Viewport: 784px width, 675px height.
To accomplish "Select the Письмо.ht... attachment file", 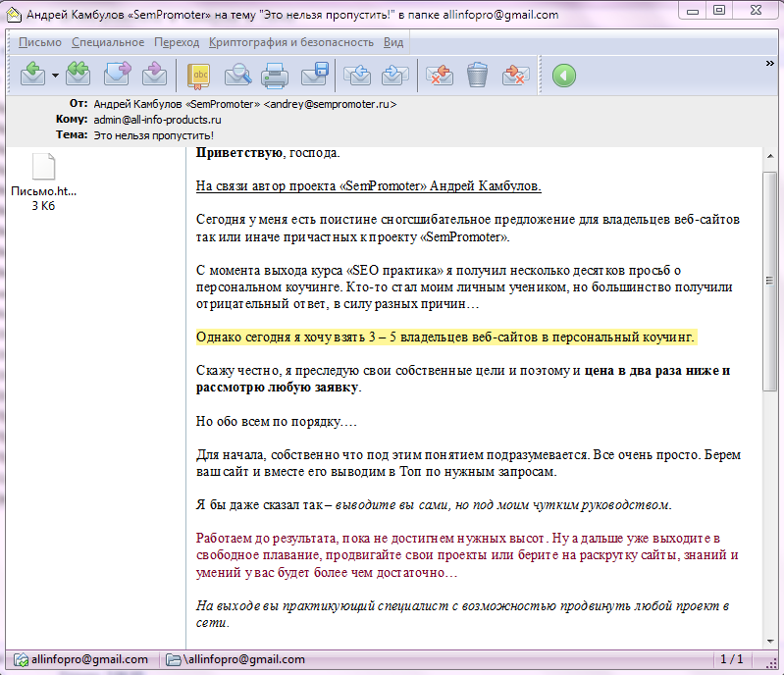I will point(43,182).
